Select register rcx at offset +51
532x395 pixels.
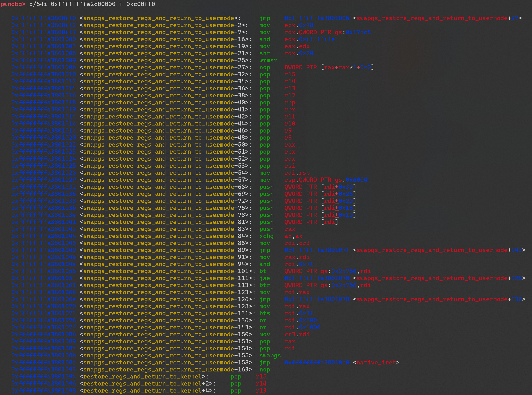click(x=290, y=152)
